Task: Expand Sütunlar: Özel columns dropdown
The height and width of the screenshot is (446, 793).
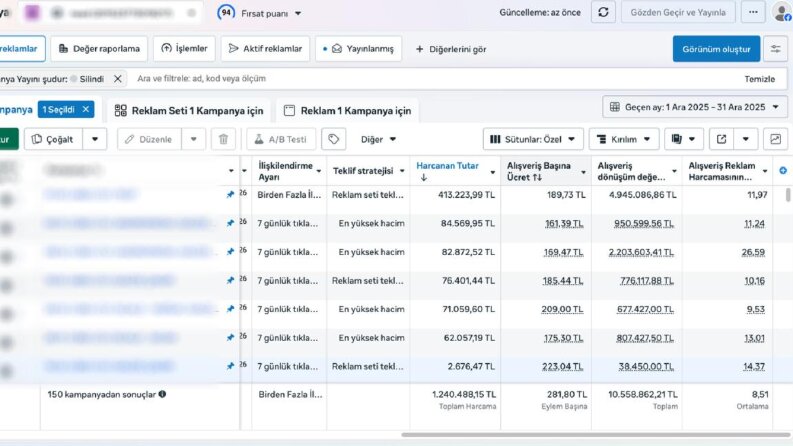Action: tap(533, 139)
